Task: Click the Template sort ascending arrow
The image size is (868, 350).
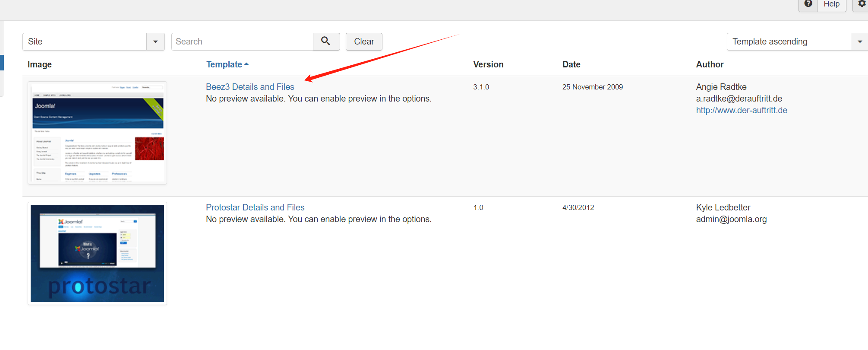Action: click(246, 64)
